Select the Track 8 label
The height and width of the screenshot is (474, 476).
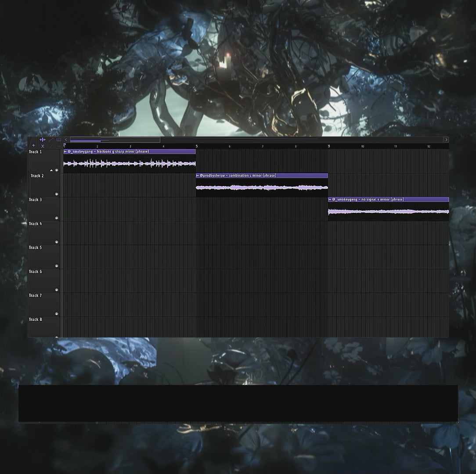point(35,320)
